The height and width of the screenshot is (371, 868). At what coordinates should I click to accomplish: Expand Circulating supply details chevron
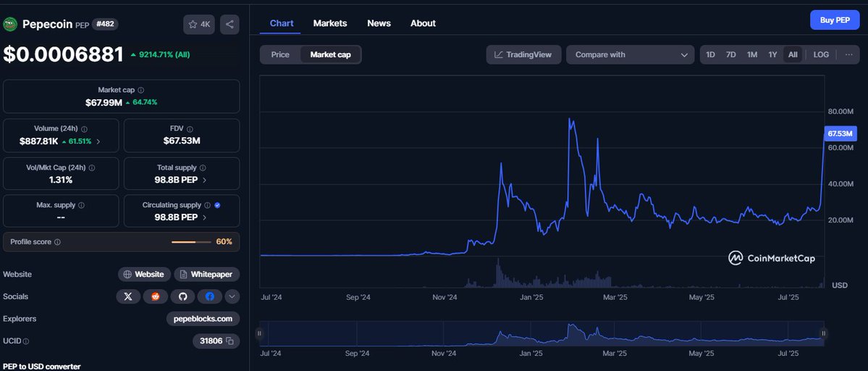pyautogui.click(x=204, y=217)
